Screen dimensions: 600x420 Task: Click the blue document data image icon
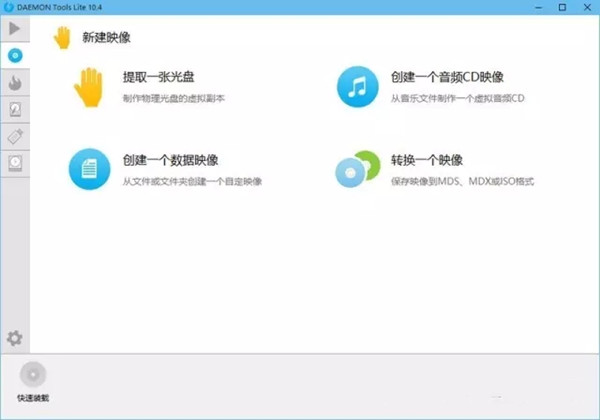[88, 169]
